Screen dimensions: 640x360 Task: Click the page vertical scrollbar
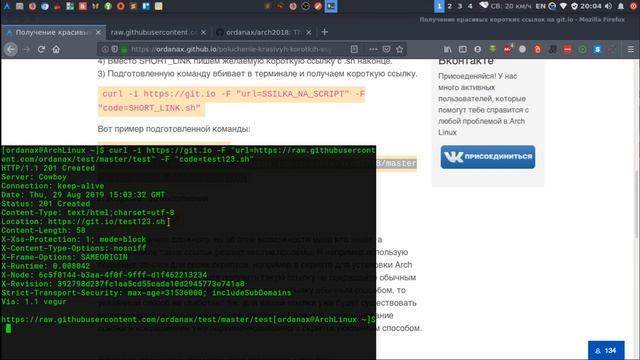637,204
